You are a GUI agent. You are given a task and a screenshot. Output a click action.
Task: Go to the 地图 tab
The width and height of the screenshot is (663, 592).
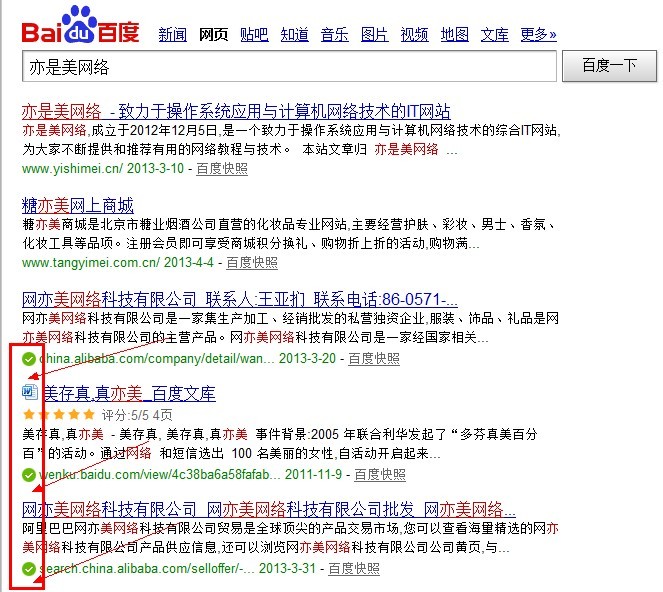pyautogui.click(x=455, y=34)
